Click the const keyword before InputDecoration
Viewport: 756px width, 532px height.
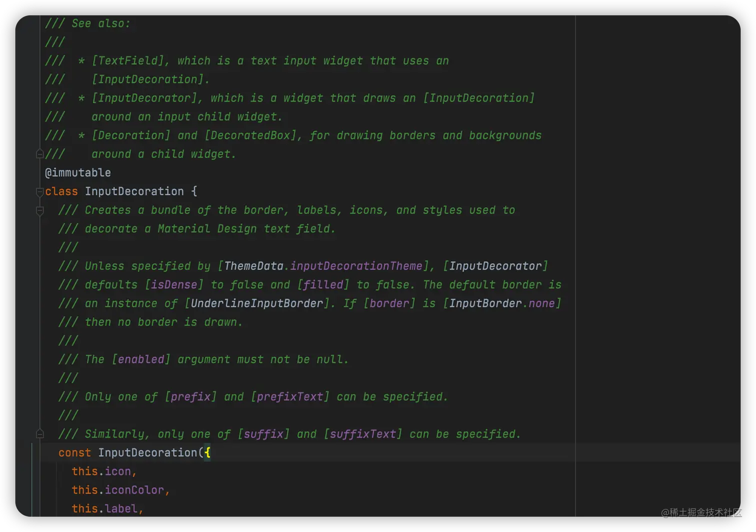point(74,453)
